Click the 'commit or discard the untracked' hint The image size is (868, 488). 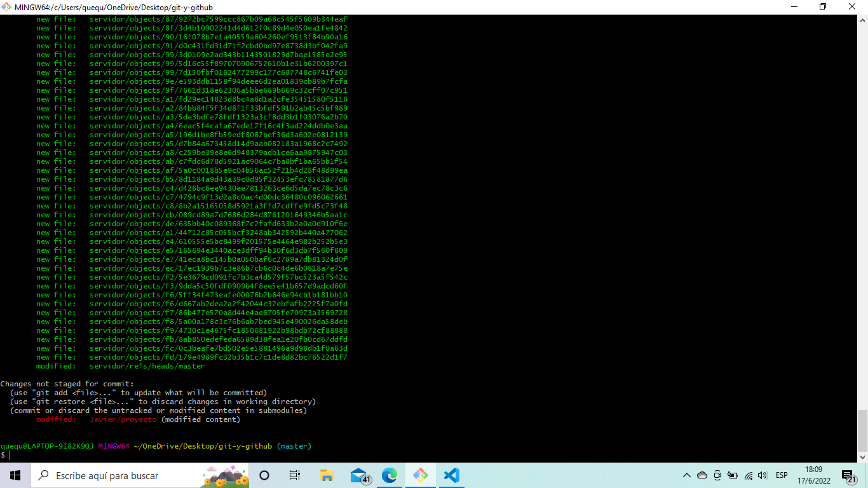pyautogui.click(x=158, y=410)
